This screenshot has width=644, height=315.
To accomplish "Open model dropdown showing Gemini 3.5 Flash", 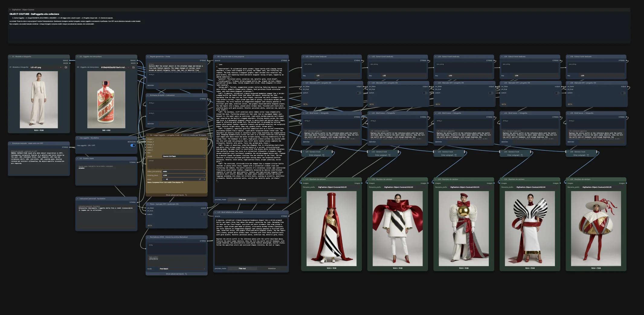I will click(x=184, y=156).
